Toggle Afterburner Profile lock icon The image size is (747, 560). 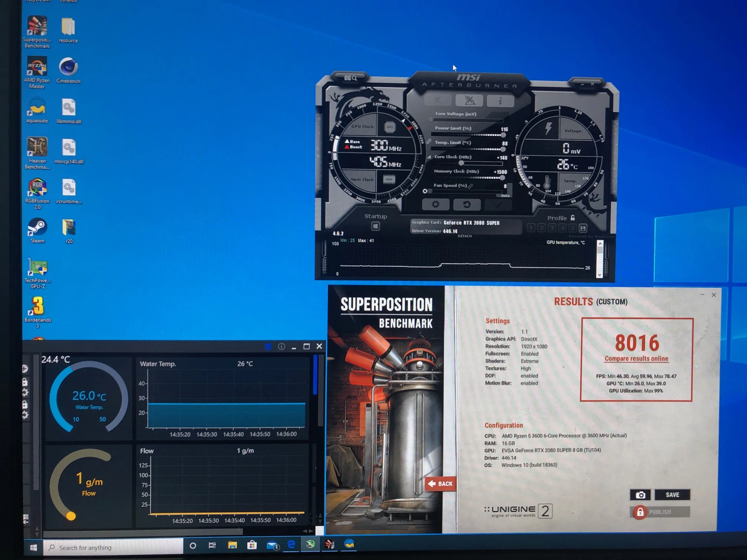(x=573, y=218)
